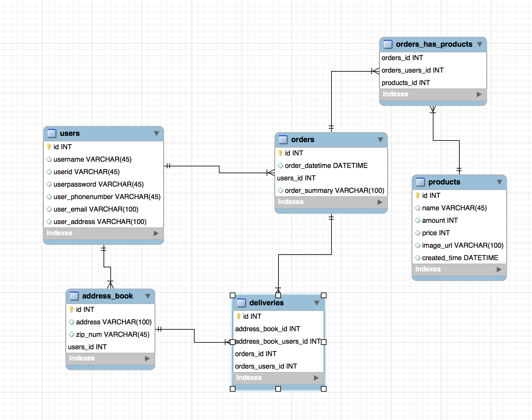Click the products table icon
This screenshot has width=532, height=420.
click(x=420, y=182)
